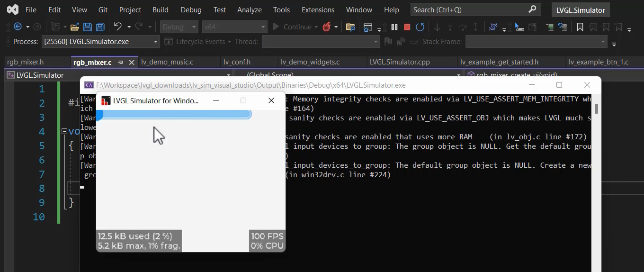Screen dimensions: 644x272
Task: Click the Hot Reload flame icon
Action: [x=327, y=27]
